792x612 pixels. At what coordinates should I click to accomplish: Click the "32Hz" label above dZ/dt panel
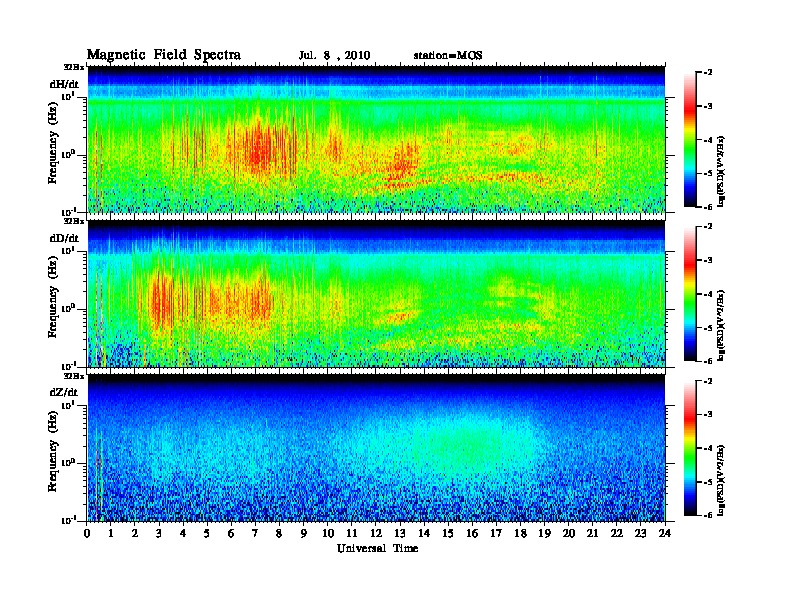click(74, 375)
